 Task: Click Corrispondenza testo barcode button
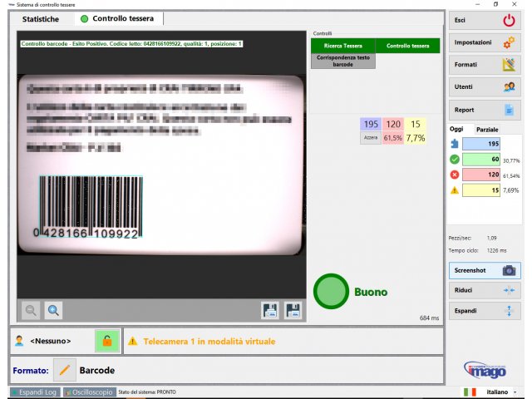pos(343,61)
